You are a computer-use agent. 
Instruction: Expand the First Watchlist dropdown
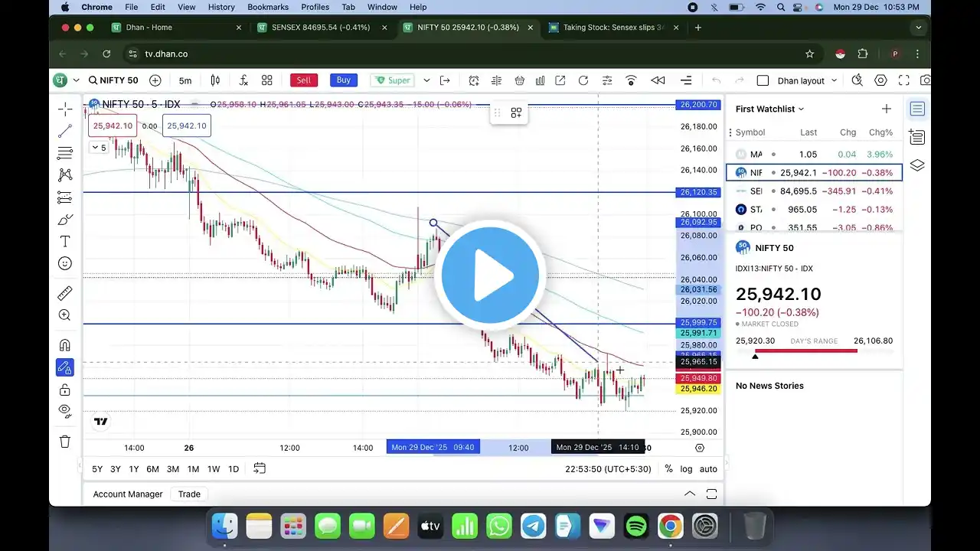point(770,109)
